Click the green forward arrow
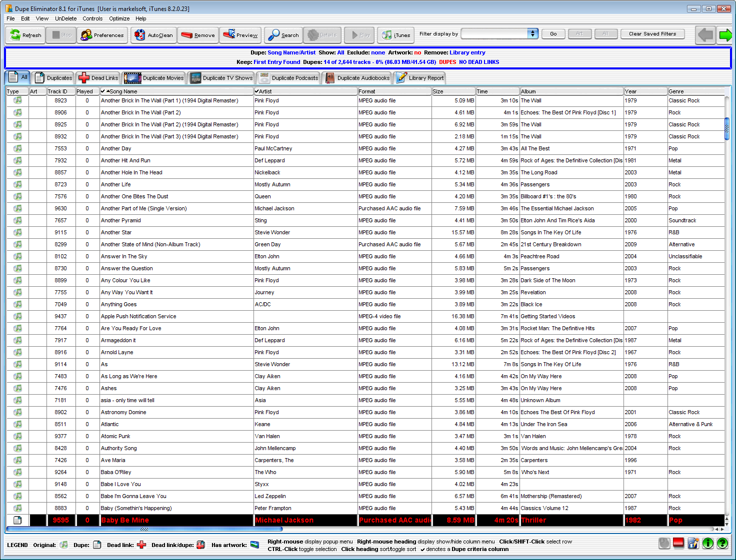The height and width of the screenshot is (560, 736). pyautogui.click(x=725, y=35)
